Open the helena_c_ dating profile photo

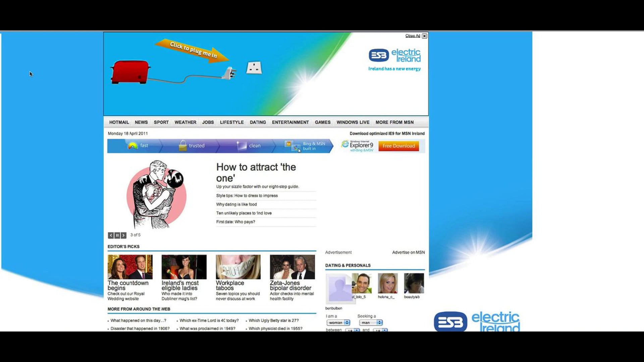click(x=388, y=283)
